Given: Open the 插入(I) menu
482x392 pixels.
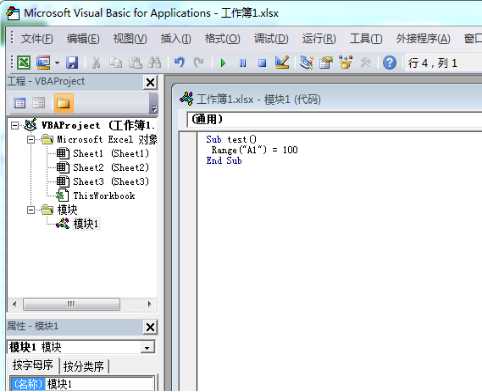Looking at the screenshot, I should coord(176,39).
